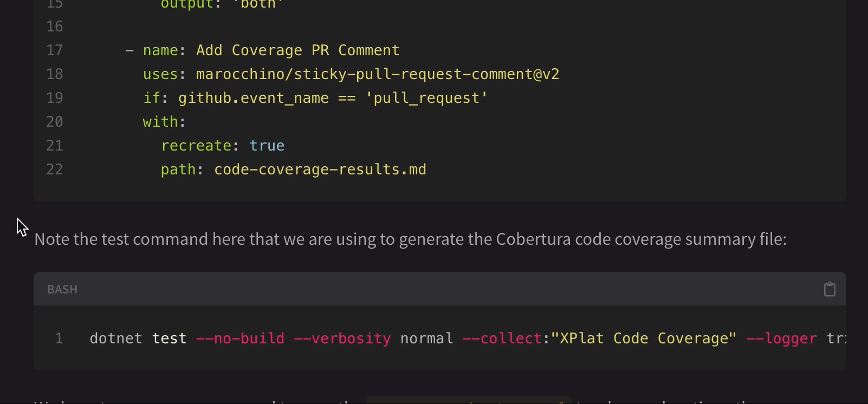Click line number 16 in YAML block
This screenshot has height=404, width=868.
click(x=55, y=27)
